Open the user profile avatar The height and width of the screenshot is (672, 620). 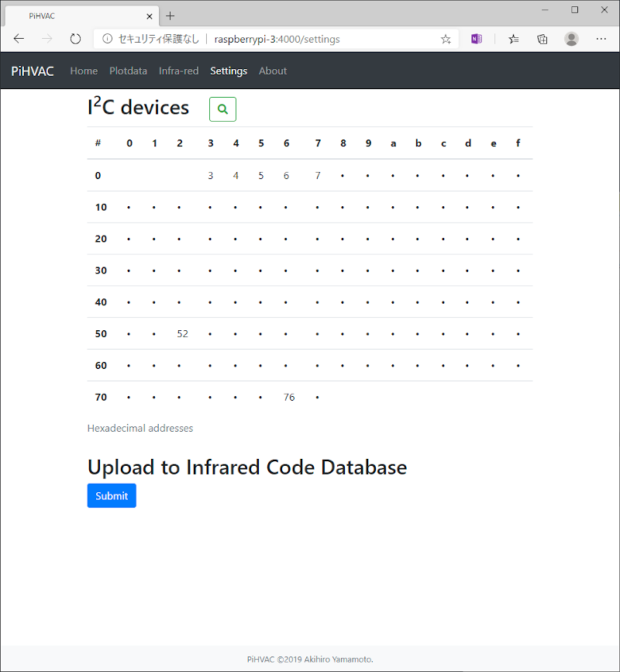click(x=571, y=39)
